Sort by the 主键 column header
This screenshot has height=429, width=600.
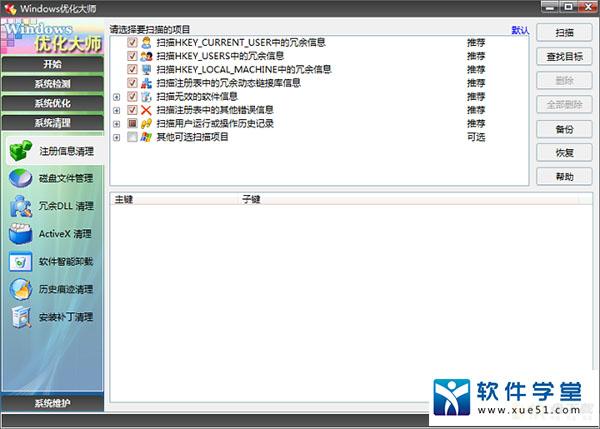point(174,199)
